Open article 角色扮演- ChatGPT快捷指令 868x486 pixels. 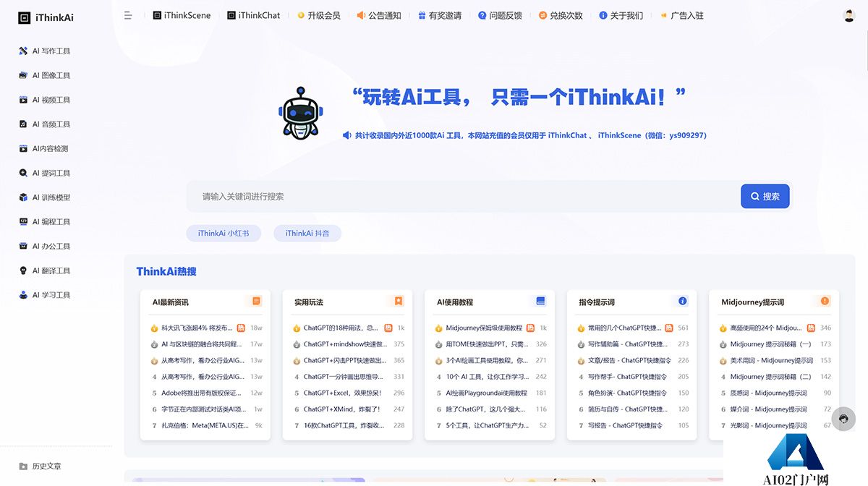(x=627, y=393)
